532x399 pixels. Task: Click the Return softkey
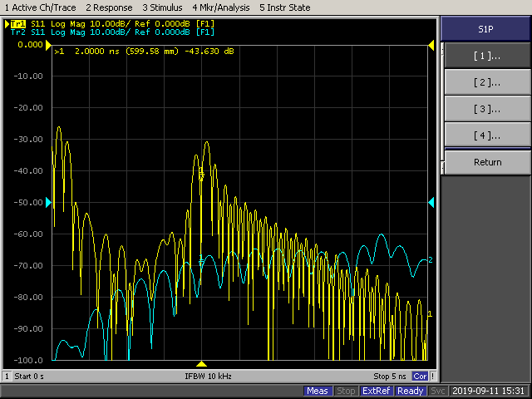click(487, 162)
